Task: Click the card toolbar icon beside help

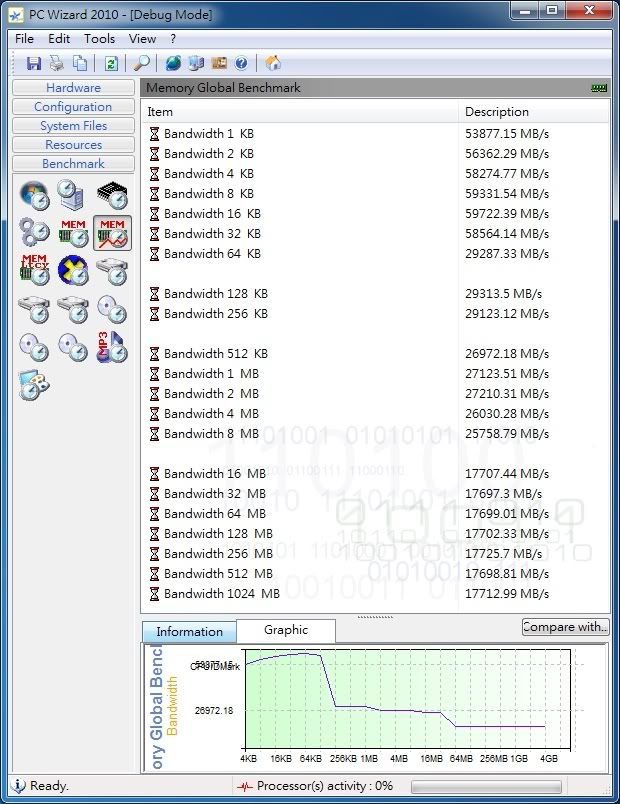Action: (x=219, y=63)
